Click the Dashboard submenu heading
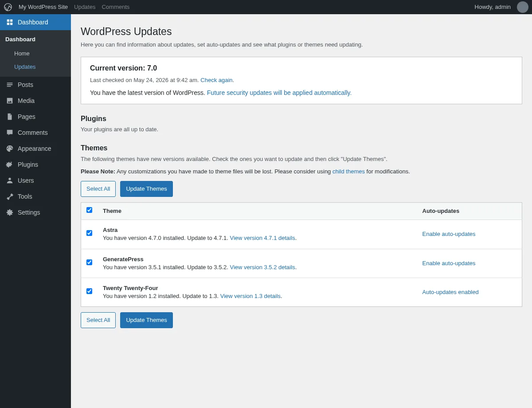The height and width of the screenshot is (408, 532). [x=20, y=39]
